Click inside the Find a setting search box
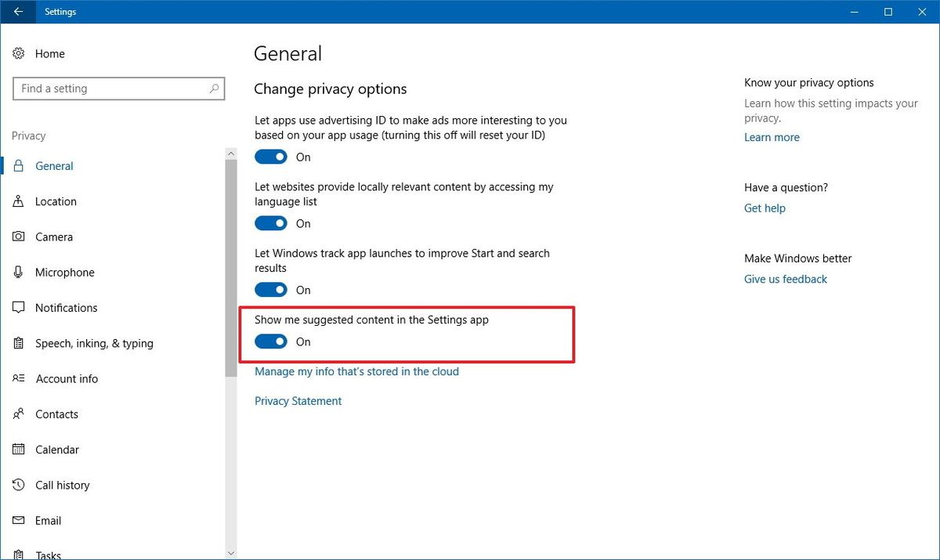 pyautogui.click(x=117, y=89)
